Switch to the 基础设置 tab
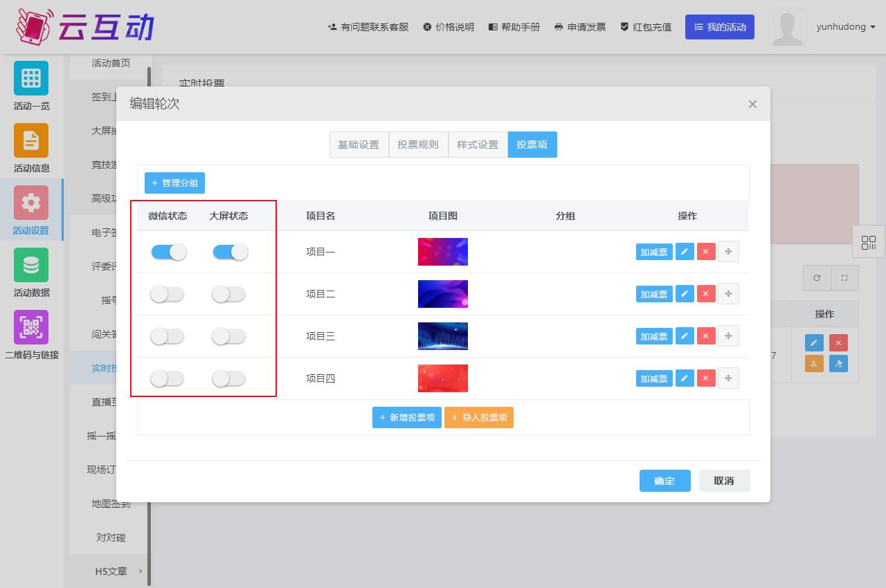The width and height of the screenshot is (886, 588). pos(359,145)
